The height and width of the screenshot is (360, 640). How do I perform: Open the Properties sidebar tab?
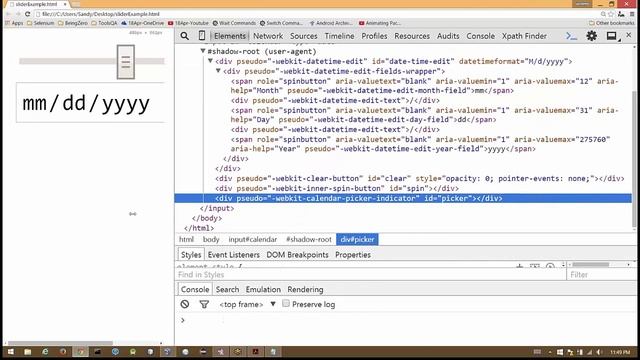(353, 255)
